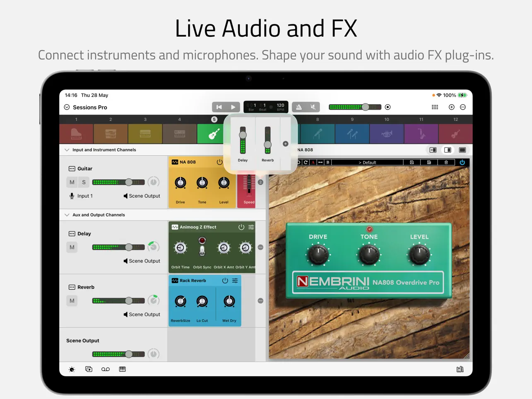Image resolution: width=532 pixels, height=399 pixels.
Task: Adjust the Reverb send fader in popup
Action: coord(268,140)
